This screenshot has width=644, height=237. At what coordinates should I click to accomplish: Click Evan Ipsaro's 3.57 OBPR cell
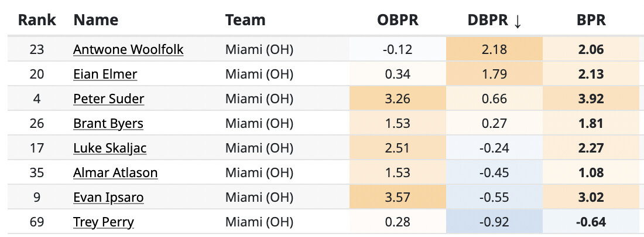pos(398,197)
